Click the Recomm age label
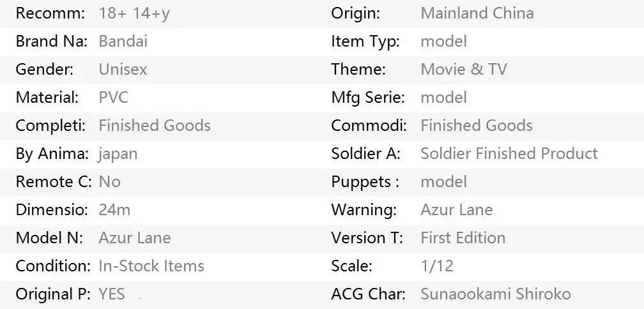This screenshot has width=644, height=309. point(50,13)
